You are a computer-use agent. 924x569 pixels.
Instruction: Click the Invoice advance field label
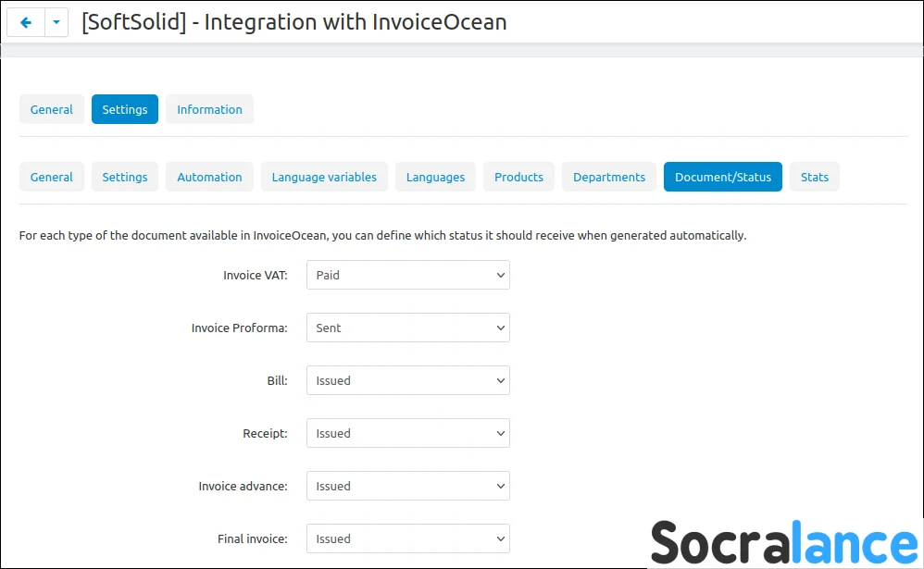coord(243,486)
